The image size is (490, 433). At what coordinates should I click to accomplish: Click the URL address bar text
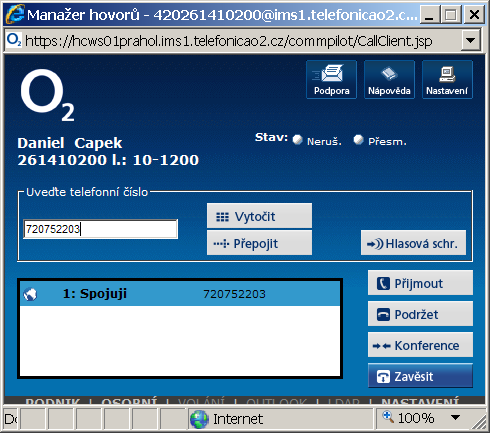(x=229, y=41)
